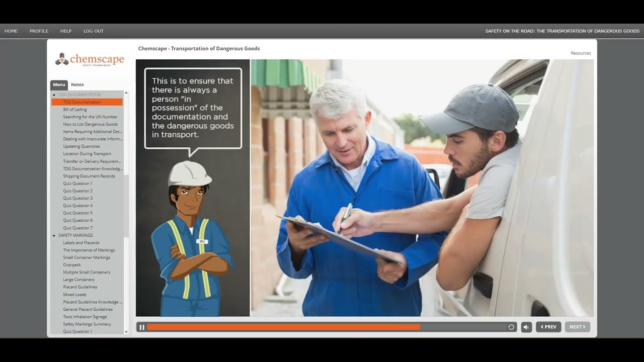Click the orange playback progress bar
The image size is (644, 362).
(283, 327)
